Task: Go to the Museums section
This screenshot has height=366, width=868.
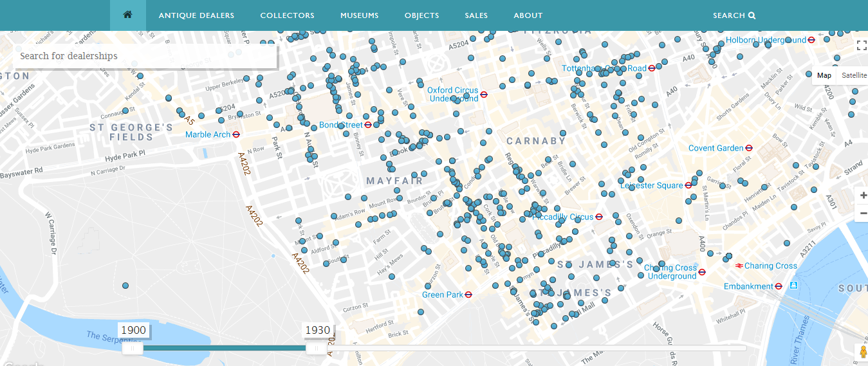Action: [x=359, y=15]
